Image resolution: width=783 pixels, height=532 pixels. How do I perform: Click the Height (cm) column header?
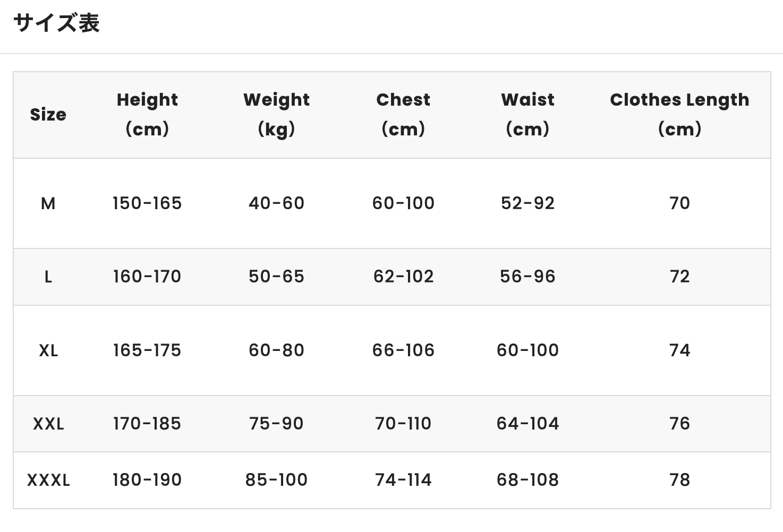coord(147,114)
